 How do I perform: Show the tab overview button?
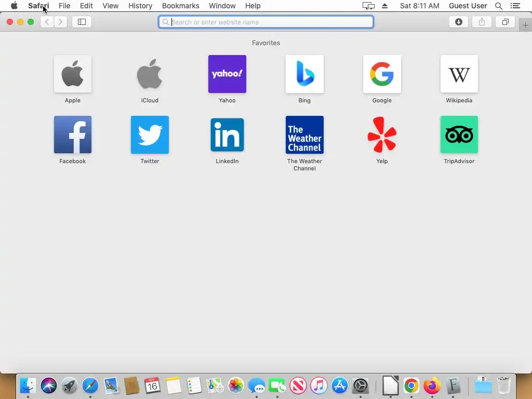click(505, 22)
